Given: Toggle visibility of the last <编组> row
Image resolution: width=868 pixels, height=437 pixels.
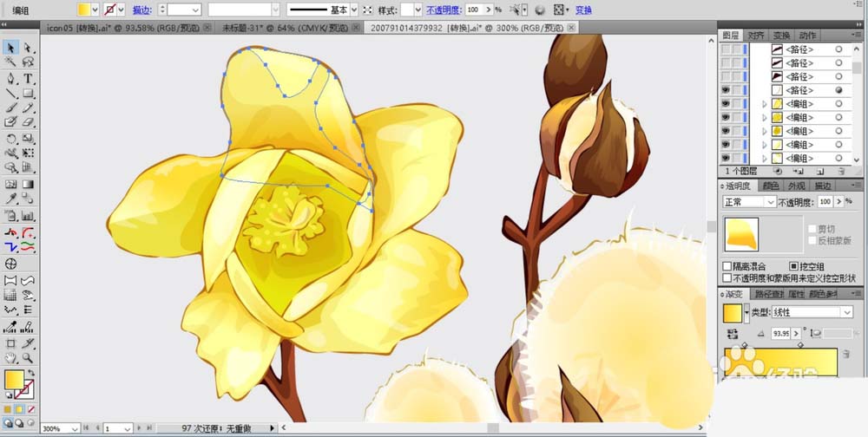Looking at the screenshot, I should tap(725, 158).
